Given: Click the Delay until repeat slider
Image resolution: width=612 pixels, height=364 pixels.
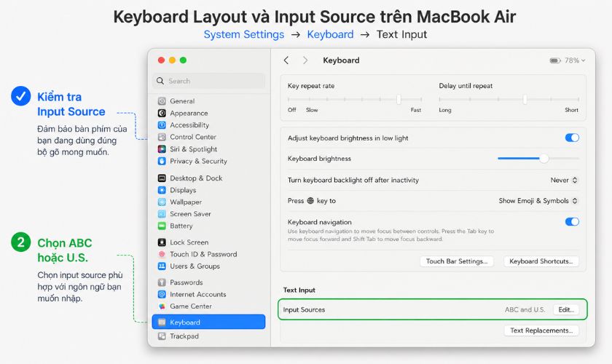Looking at the screenshot, I should click(x=509, y=100).
